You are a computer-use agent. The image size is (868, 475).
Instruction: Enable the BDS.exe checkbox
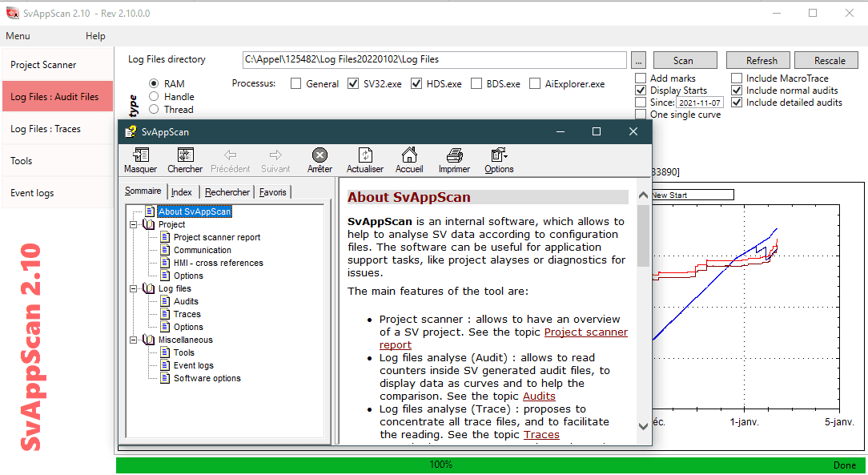476,83
